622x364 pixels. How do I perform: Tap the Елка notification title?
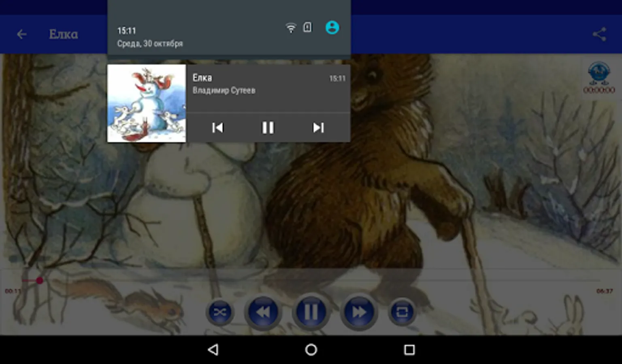tap(202, 78)
